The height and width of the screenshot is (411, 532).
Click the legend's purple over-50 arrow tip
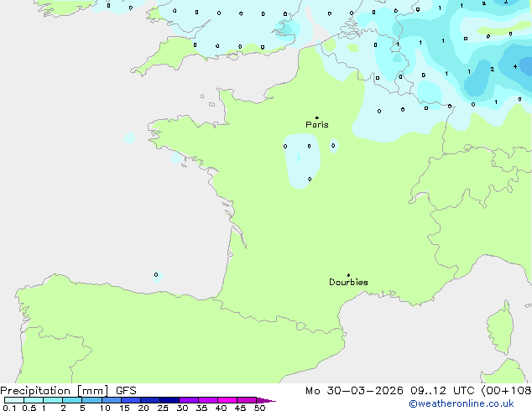[x=266, y=400]
